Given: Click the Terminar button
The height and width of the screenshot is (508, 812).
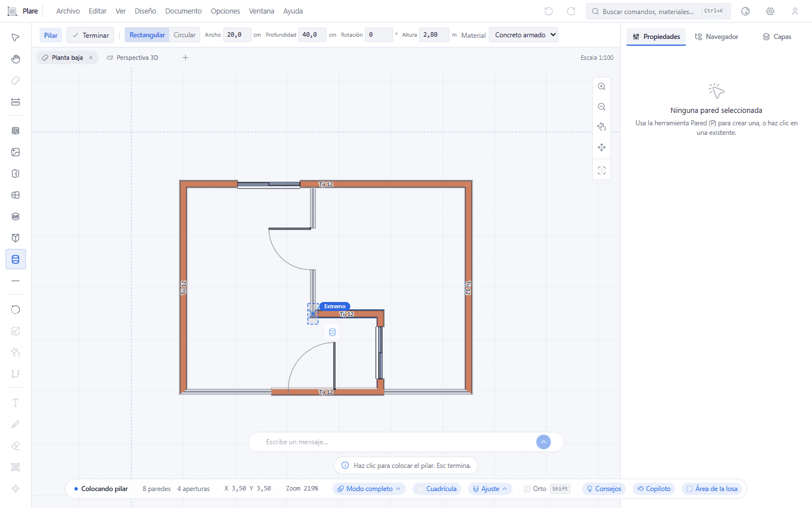Looking at the screenshot, I should [x=90, y=35].
